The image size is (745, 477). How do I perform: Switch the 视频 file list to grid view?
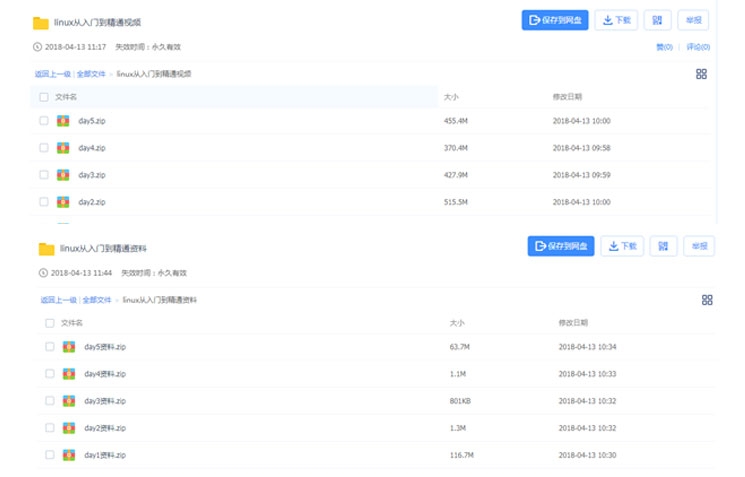(701, 74)
